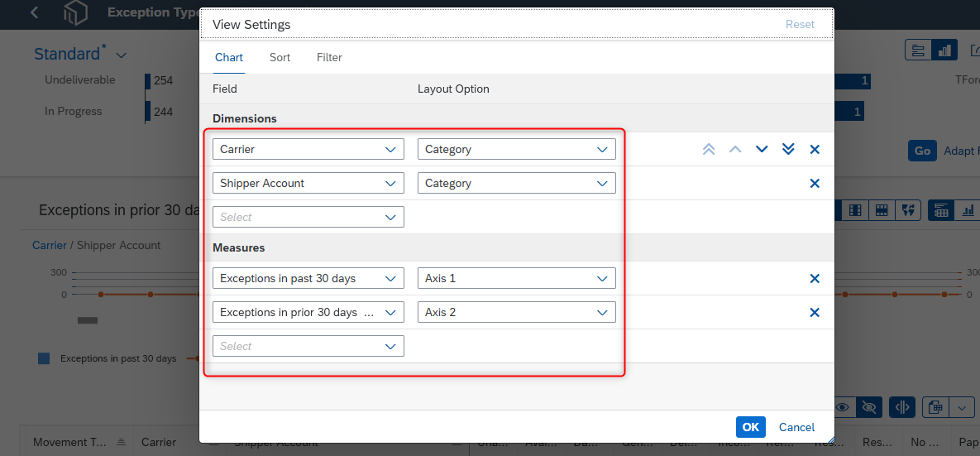The width and height of the screenshot is (980, 456).
Task: Cancel the View Settings dialog
Action: [x=797, y=427]
